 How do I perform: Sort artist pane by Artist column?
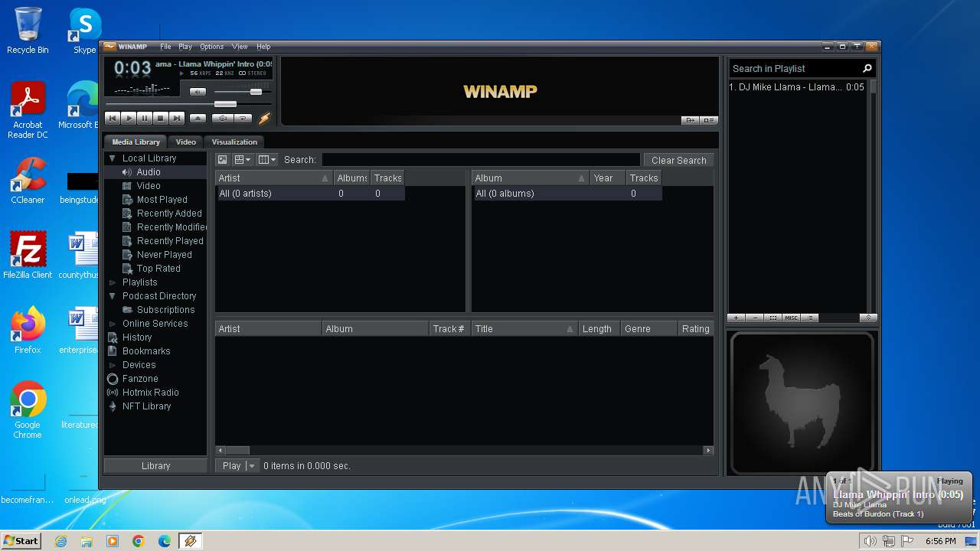273,178
